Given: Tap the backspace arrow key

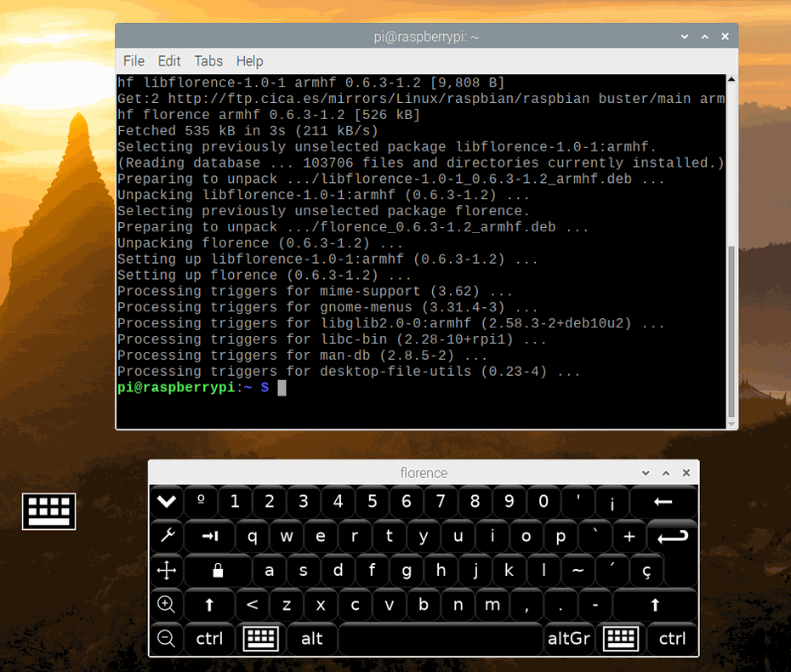Looking at the screenshot, I should (663, 502).
